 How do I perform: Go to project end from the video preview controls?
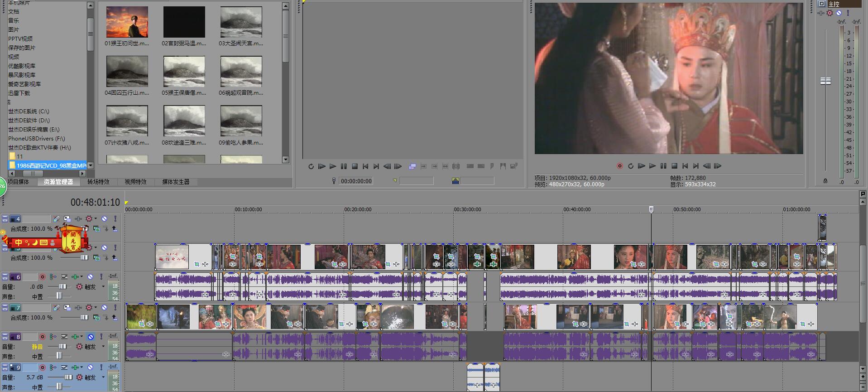click(696, 166)
